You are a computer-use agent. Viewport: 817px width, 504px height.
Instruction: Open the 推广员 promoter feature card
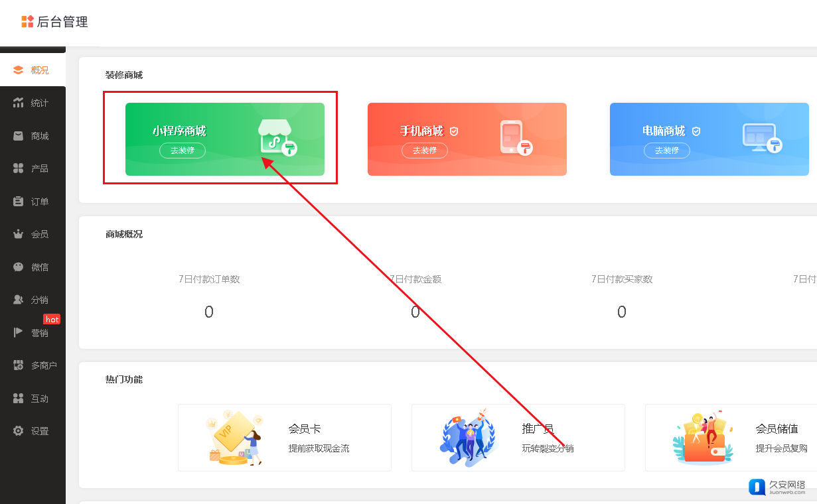coord(518,438)
